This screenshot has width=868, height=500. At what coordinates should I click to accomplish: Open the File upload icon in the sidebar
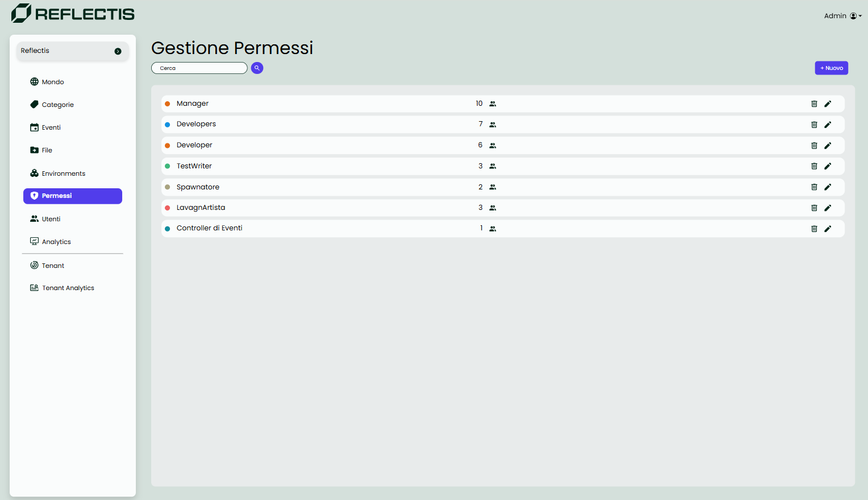click(34, 150)
